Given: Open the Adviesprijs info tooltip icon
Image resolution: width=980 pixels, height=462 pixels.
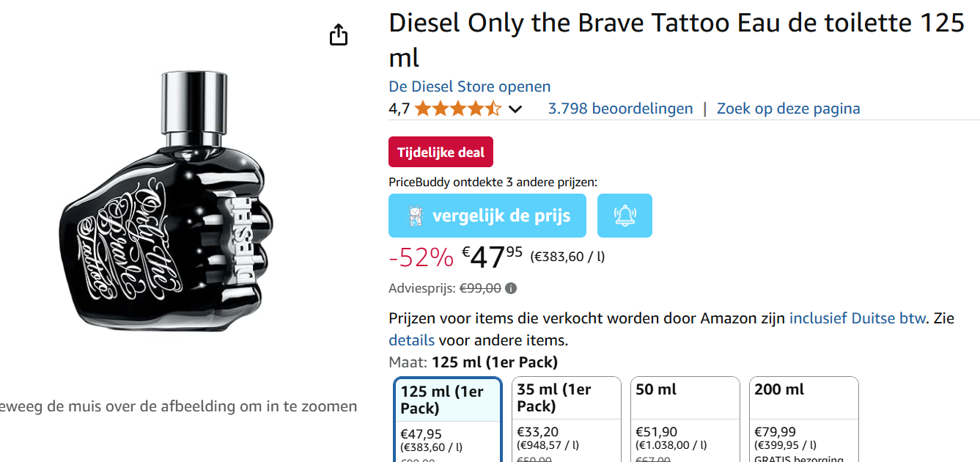Looking at the screenshot, I should (x=510, y=288).
